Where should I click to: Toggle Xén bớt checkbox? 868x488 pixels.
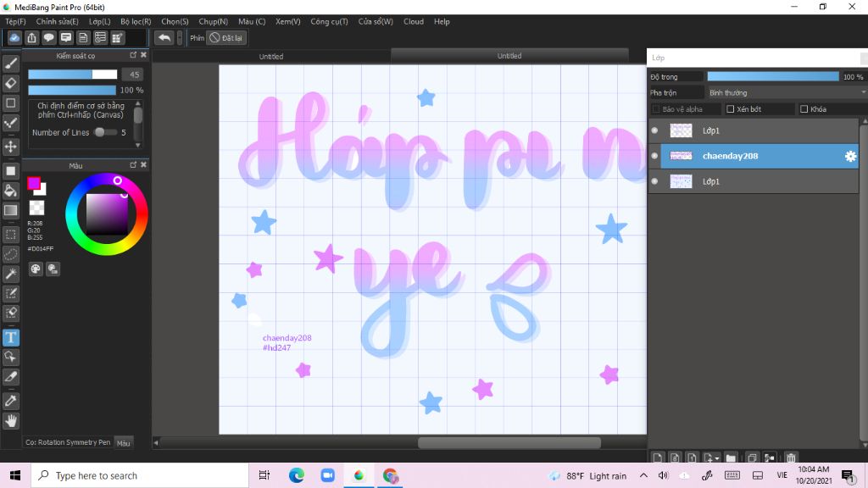click(x=730, y=109)
